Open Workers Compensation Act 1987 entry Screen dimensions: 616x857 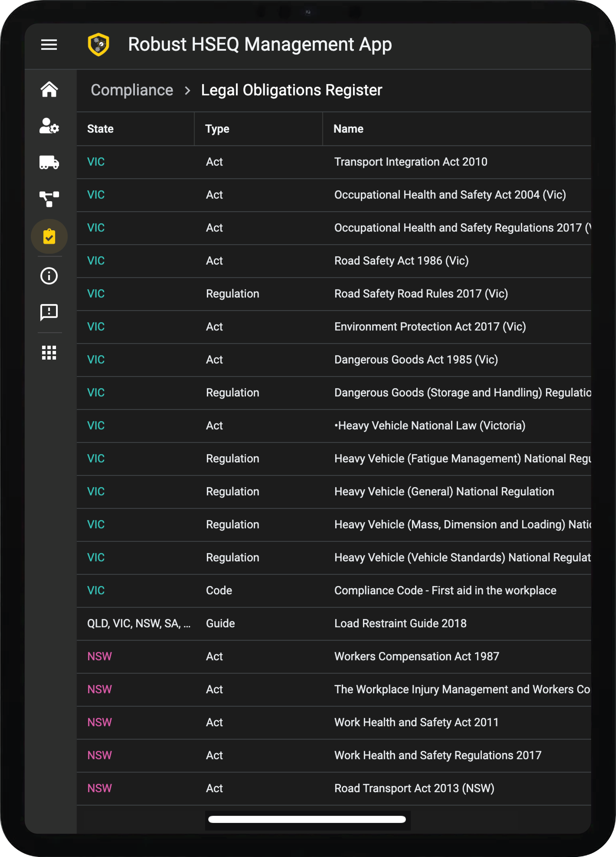(x=334, y=656)
